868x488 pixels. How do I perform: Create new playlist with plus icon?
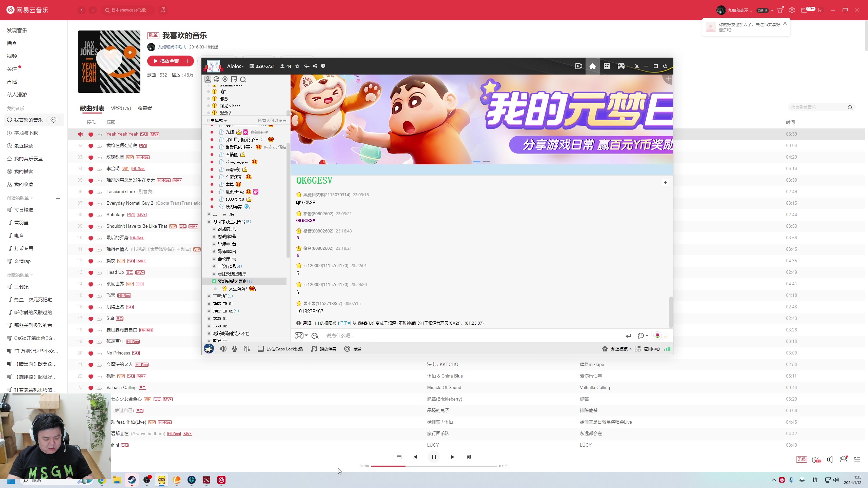58,198
